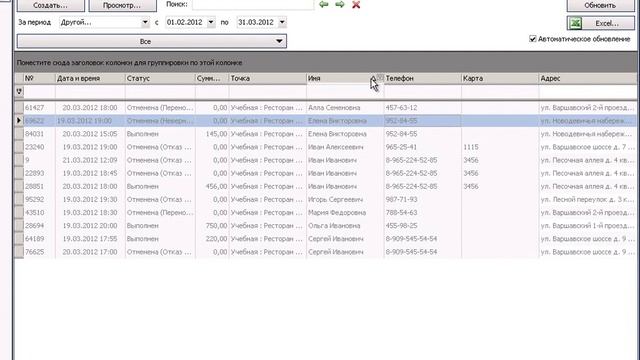Click the Создать button
The image size is (640, 360).
click(x=51, y=5)
